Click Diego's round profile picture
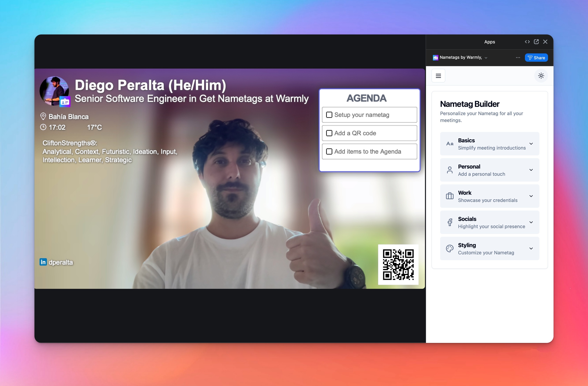 coord(54,91)
